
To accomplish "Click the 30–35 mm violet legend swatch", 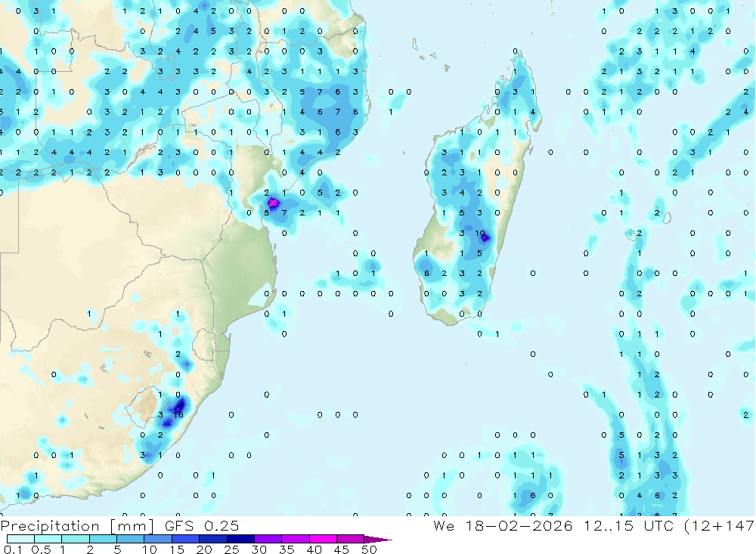I will (x=268, y=539).
